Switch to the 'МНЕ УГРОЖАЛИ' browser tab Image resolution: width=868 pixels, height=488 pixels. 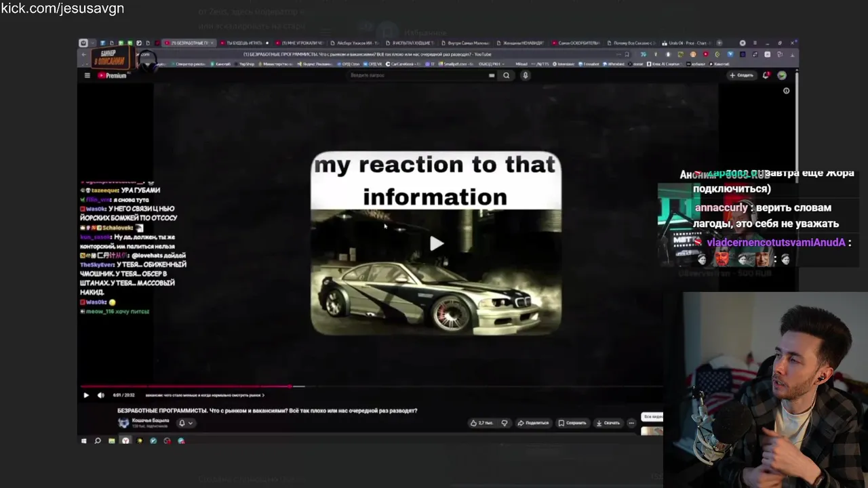tap(299, 43)
